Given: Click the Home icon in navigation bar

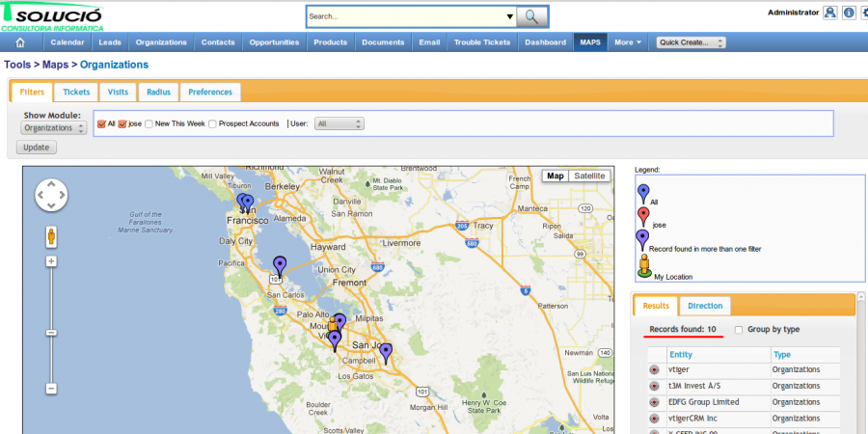Looking at the screenshot, I should 20,42.
